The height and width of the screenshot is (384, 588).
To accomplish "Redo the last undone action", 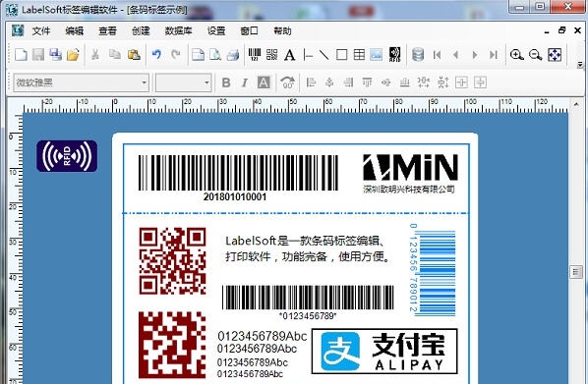I will pyautogui.click(x=175, y=55).
